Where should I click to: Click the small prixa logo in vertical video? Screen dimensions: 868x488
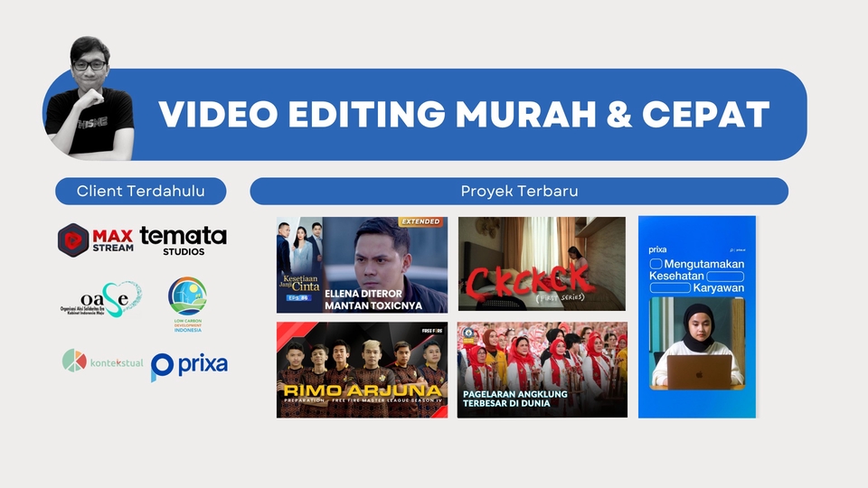657,249
